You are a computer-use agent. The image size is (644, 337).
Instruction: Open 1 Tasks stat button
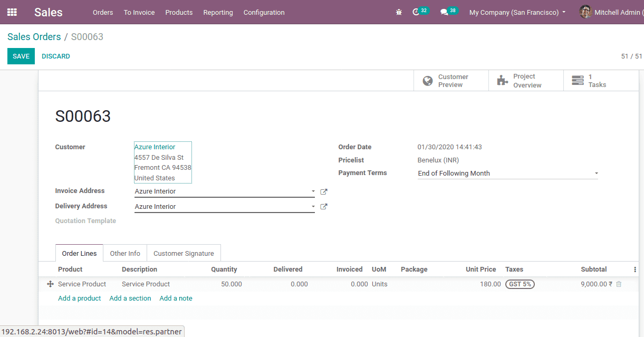pyautogui.click(x=601, y=81)
